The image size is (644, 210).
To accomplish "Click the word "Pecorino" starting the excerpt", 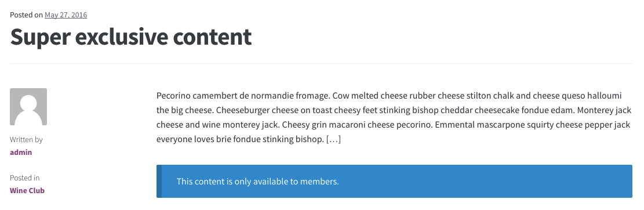I will [x=173, y=96].
